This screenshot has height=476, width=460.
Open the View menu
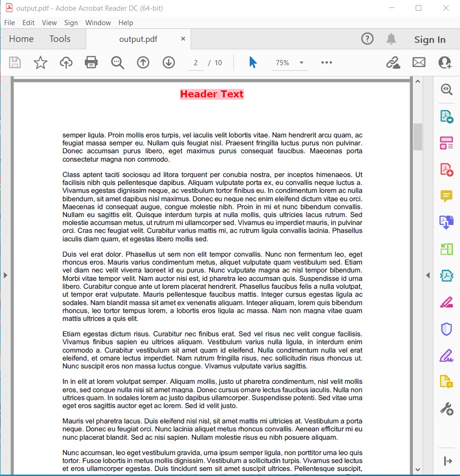49,22
